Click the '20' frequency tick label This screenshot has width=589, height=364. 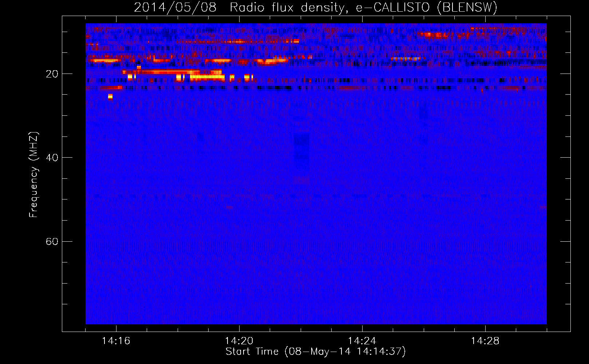tap(52, 74)
